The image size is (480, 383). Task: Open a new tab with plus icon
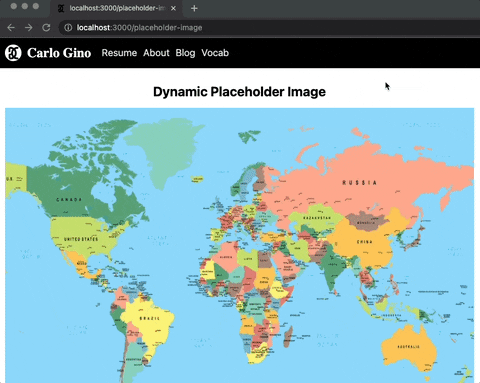(x=194, y=9)
